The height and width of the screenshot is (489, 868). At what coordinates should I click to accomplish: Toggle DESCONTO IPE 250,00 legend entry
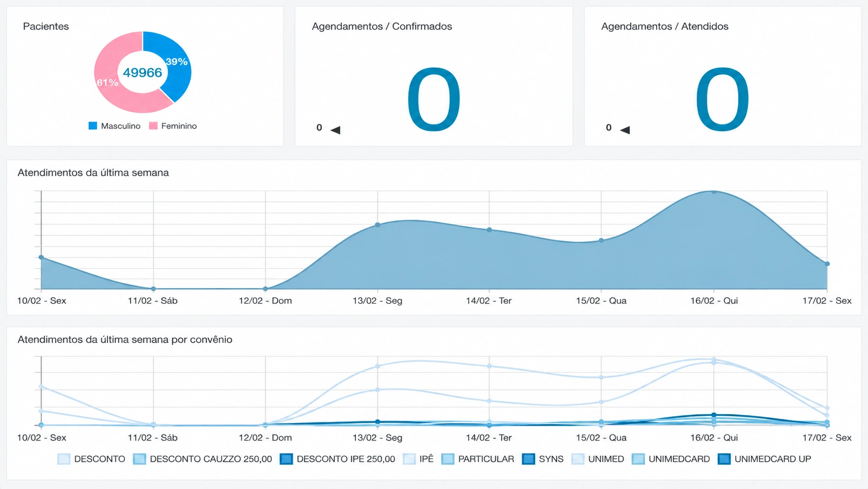coord(337,459)
